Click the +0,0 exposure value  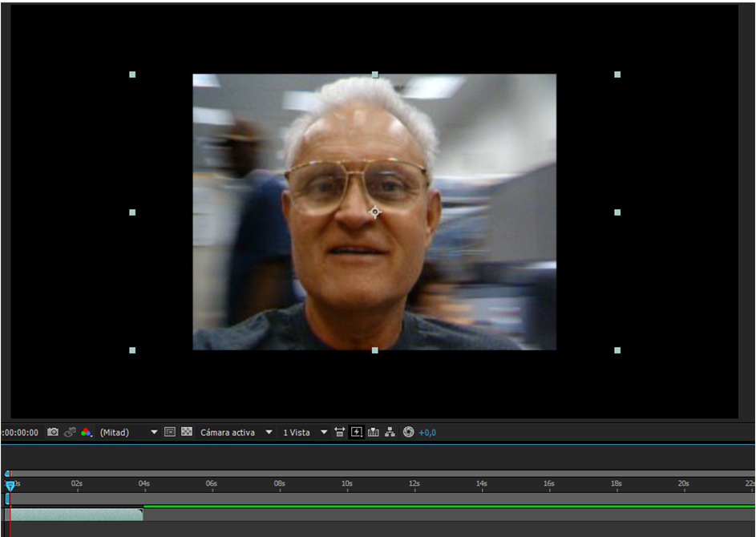(427, 432)
